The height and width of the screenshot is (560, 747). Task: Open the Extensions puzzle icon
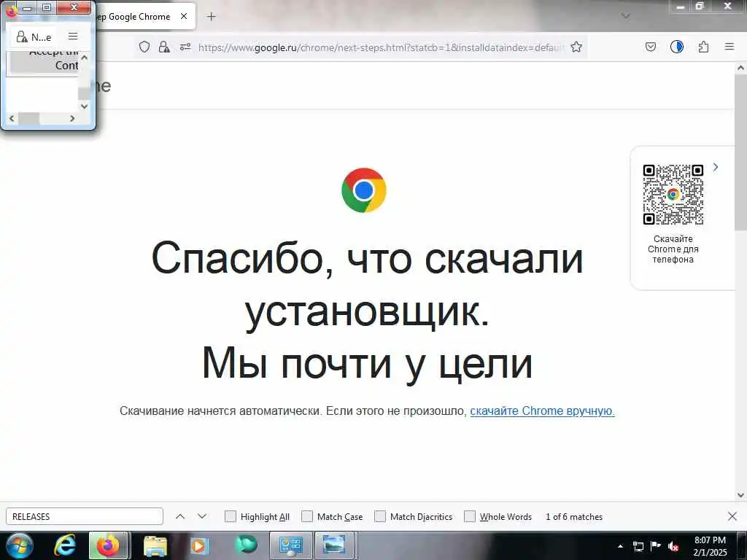pos(703,47)
